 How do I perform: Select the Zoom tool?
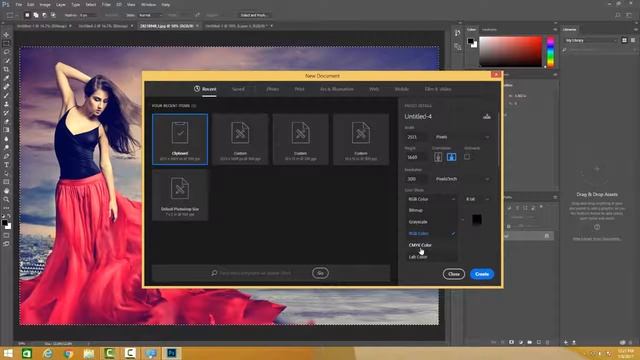(x=6, y=199)
